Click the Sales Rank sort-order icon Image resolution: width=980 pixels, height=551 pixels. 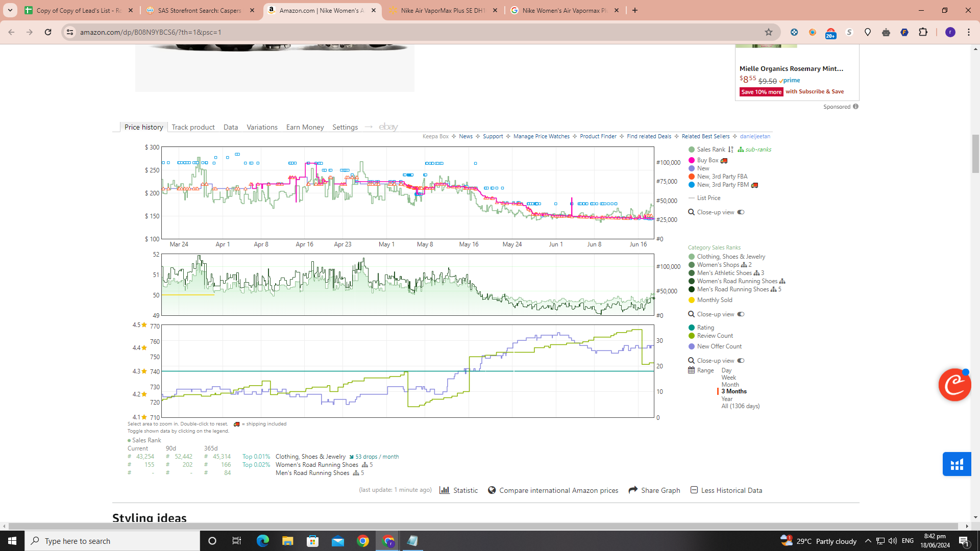coord(730,149)
